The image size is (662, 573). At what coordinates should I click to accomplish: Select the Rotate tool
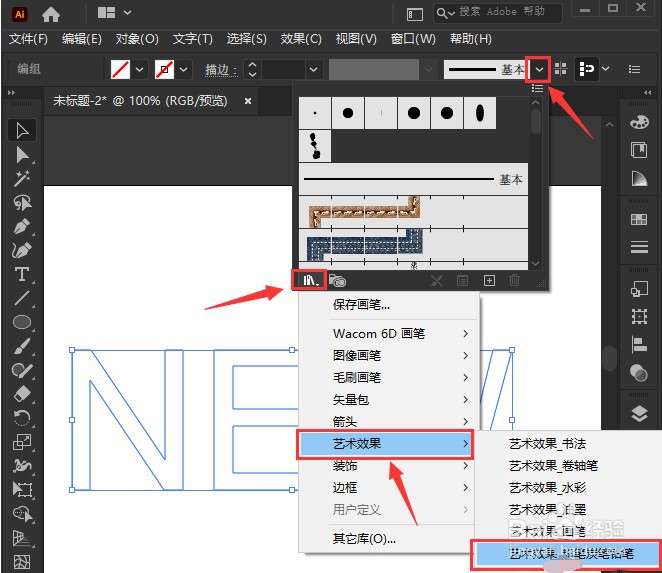22,418
